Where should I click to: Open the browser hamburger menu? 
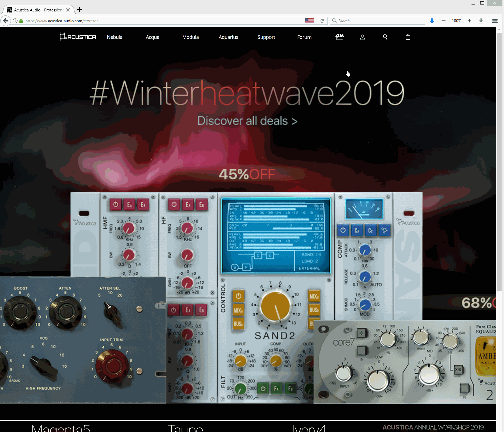tap(495, 21)
